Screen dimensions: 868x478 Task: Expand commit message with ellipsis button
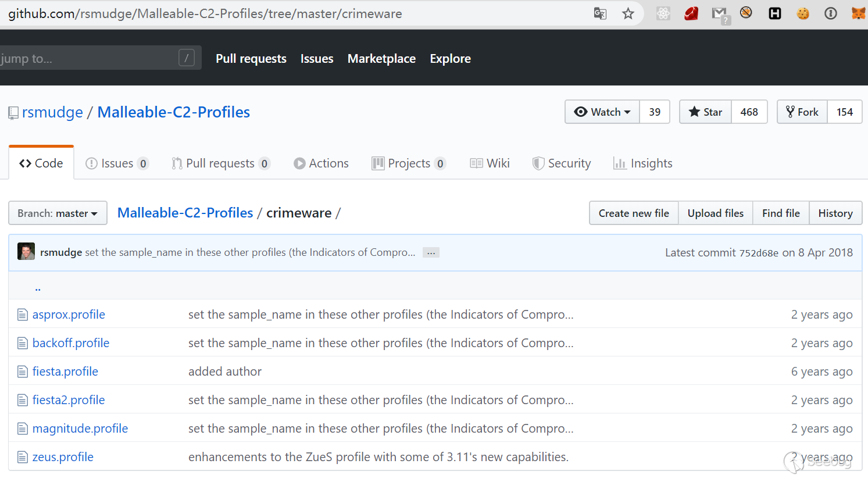[431, 252]
